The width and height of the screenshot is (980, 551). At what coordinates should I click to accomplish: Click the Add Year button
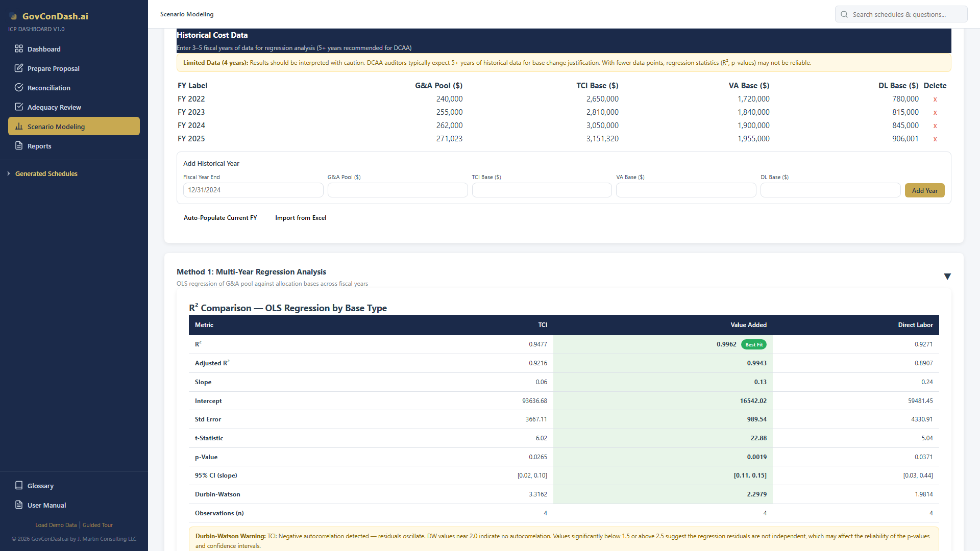click(x=924, y=191)
